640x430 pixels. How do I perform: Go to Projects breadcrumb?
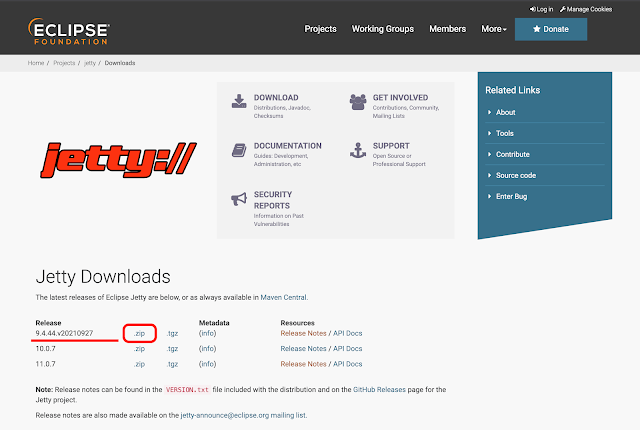(x=64, y=63)
